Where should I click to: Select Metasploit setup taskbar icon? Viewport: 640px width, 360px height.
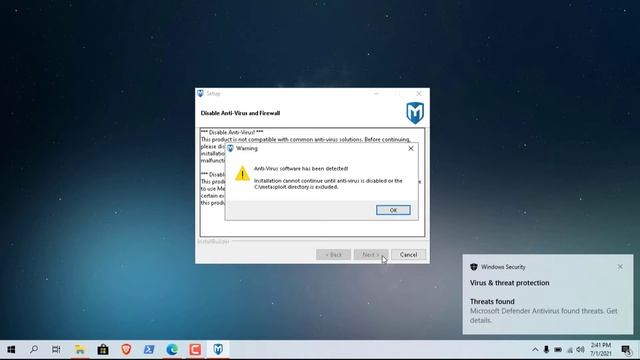click(218, 349)
